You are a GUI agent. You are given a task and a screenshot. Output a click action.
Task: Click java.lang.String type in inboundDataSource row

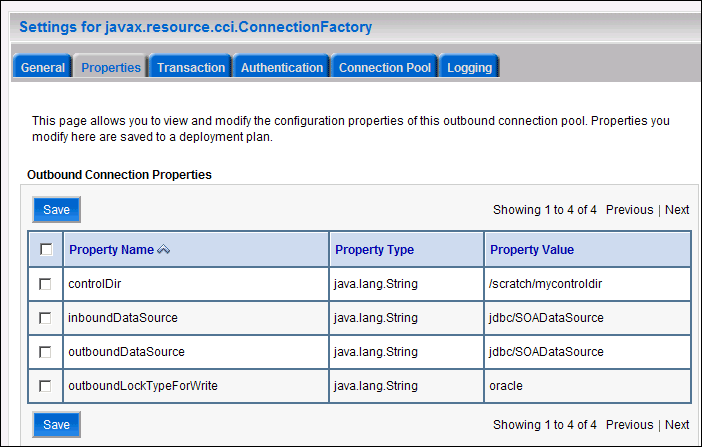point(407,318)
